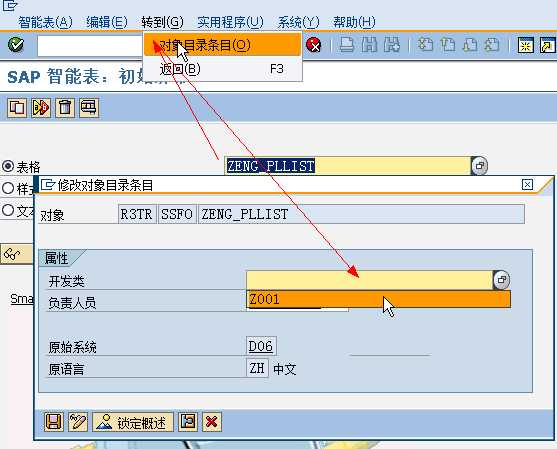The image size is (557, 449).
Task: Click the create new session icon
Action: 525,45
